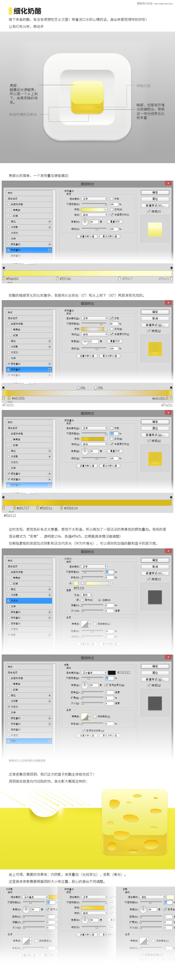
Task: Close the Inner Glow layer style dialog
Action: [x=168, y=551]
